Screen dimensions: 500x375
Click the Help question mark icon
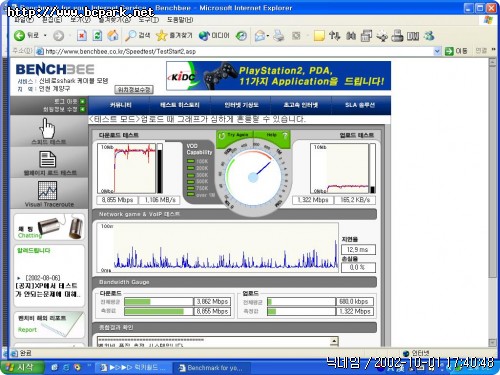click(x=285, y=135)
